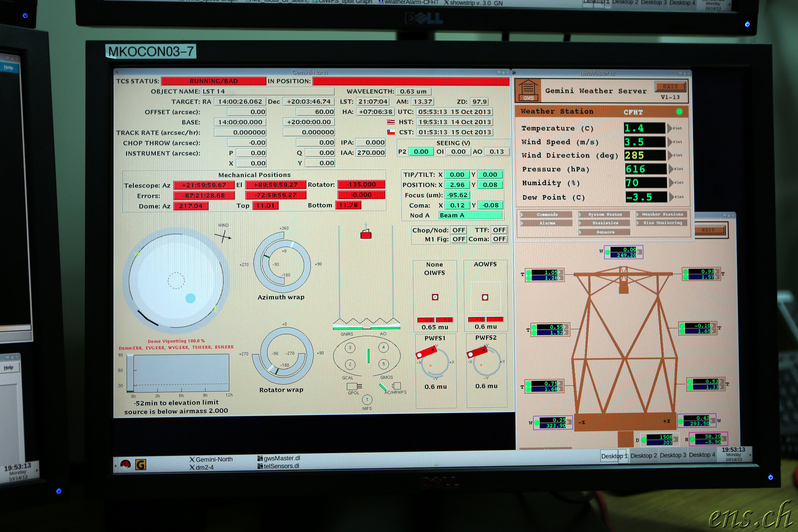Toggle the Coma OFF indicator

coord(499,239)
